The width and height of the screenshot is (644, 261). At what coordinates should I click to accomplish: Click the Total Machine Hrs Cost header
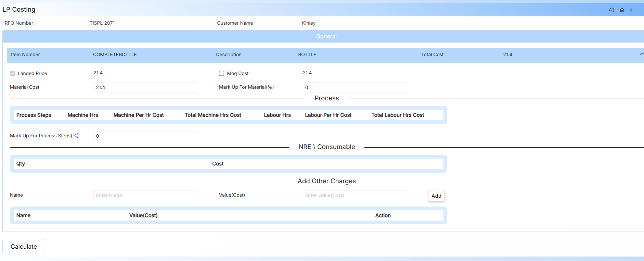213,115
